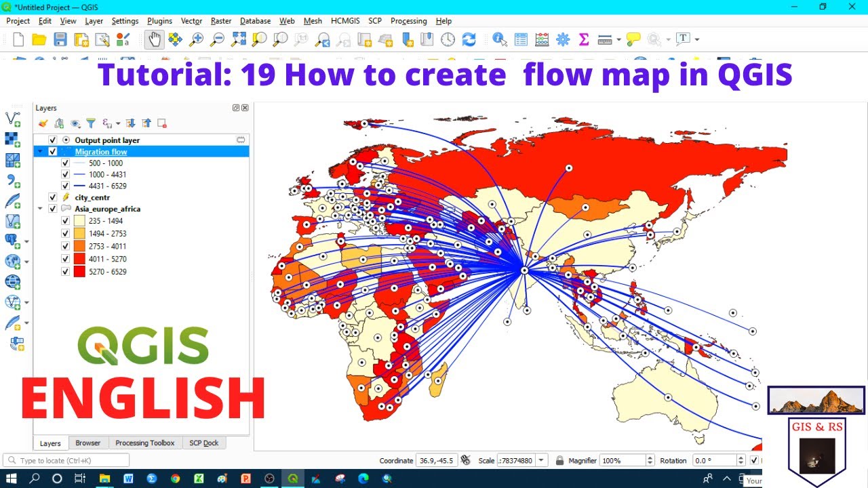Open Add PostGIS Layer dropdown arrow

26,241
